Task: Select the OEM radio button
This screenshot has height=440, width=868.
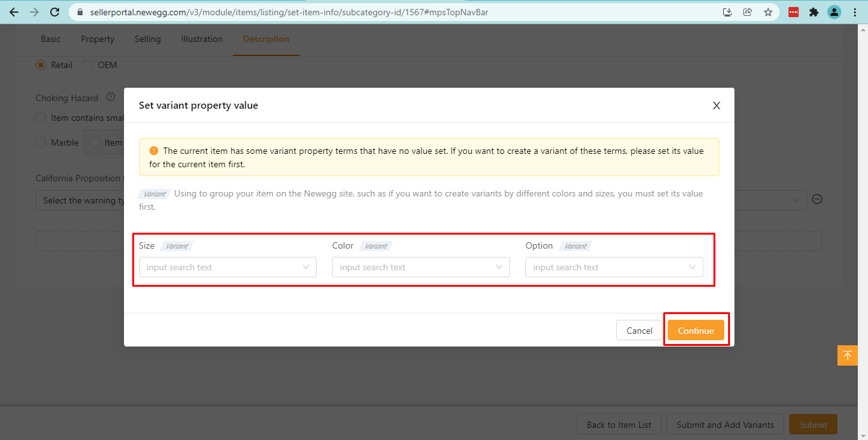Action: (88, 65)
